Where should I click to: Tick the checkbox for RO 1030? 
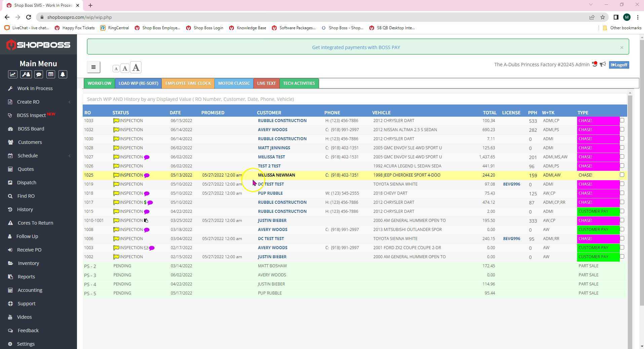point(622,139)
